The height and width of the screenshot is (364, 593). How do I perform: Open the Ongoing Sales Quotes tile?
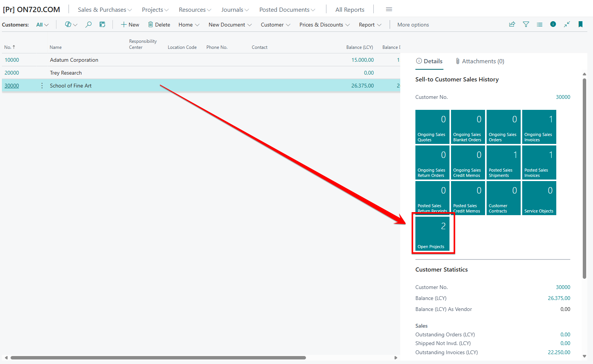(x=432, y=127)
